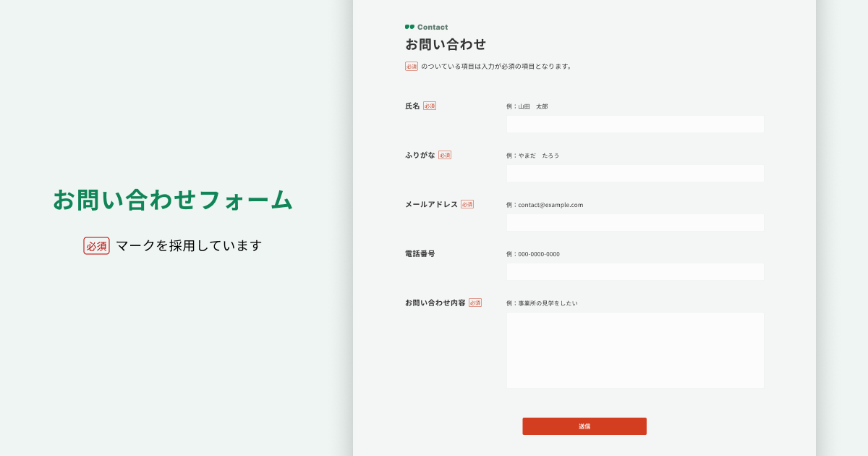Viewport: 868px width, 456px height.
Task: Select the ふりがな input field
Action: coord(635,173)
